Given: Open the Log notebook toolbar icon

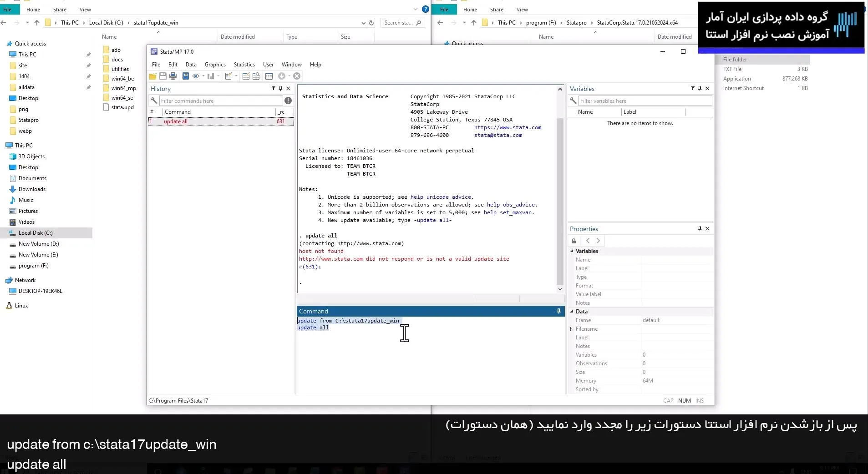Looking at the screenshot, I should coord(185,76).
